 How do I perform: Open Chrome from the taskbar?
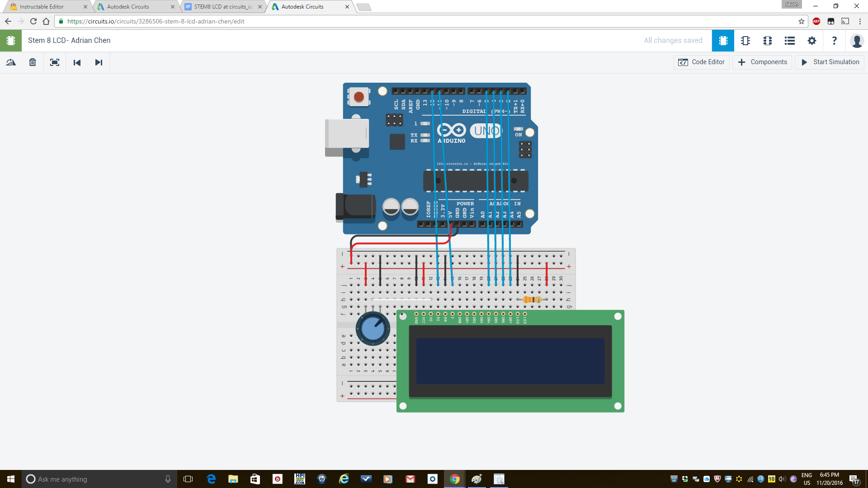pos(455,479)
